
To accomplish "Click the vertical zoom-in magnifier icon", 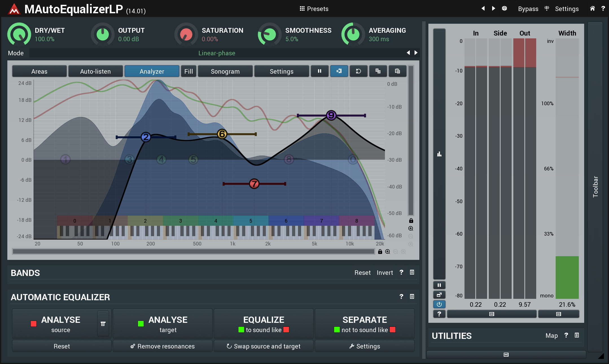I will [411, 228].
